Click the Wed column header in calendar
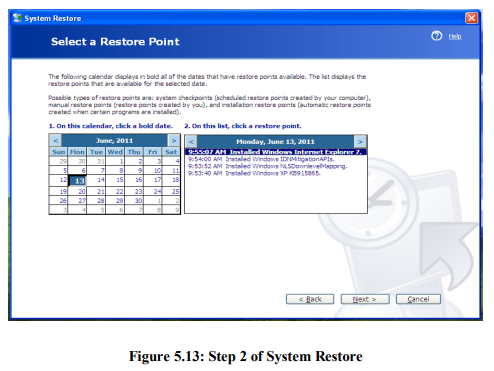The width and height of the screenshot is (494, 371). tap(115, 152)
